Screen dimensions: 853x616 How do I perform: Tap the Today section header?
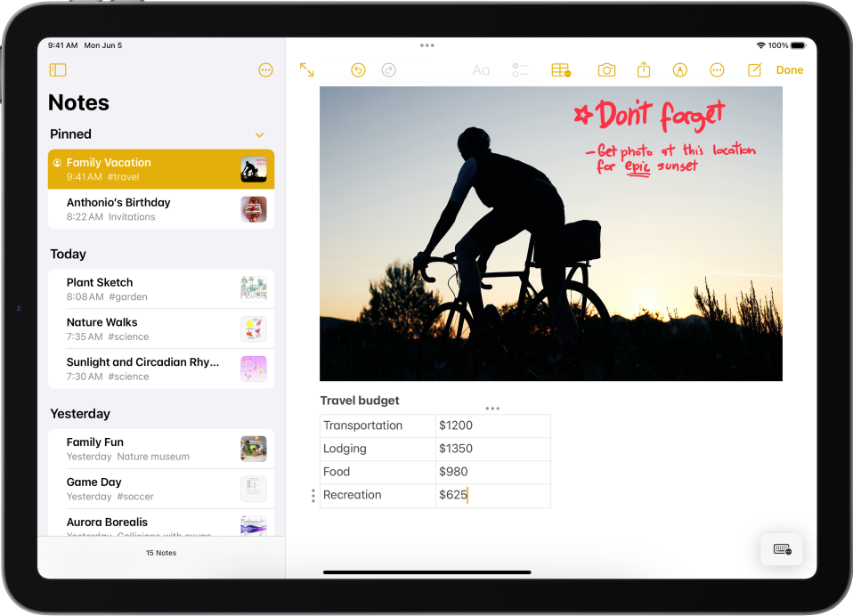click(68, 254)
